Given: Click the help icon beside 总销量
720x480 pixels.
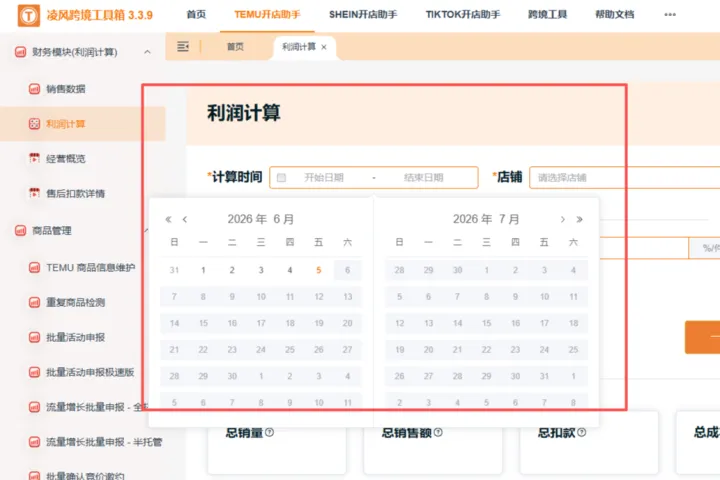Looking at the screenshot, I should [270, 432].
